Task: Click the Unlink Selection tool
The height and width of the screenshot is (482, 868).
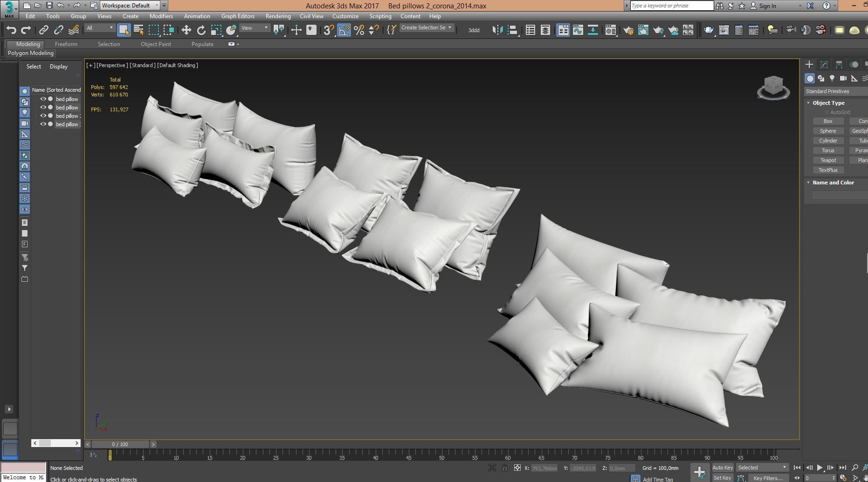Action: point(58,30)
